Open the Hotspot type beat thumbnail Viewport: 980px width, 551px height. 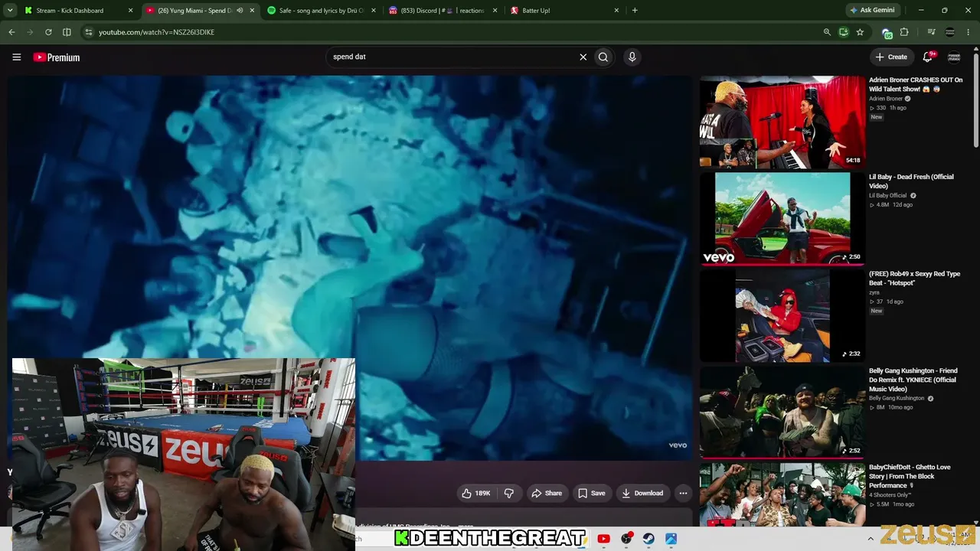(x=782, y=315)
